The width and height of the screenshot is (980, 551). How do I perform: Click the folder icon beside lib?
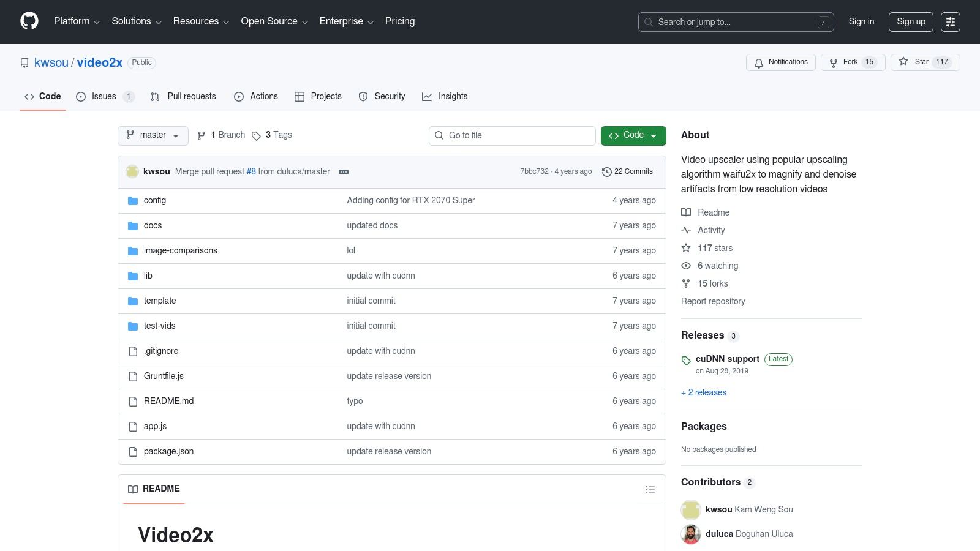133,276
